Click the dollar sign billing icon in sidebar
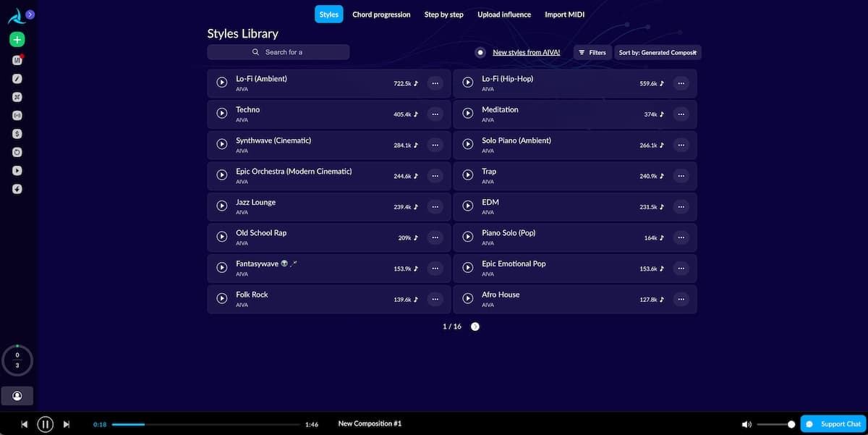 click(x=17, y=134)
